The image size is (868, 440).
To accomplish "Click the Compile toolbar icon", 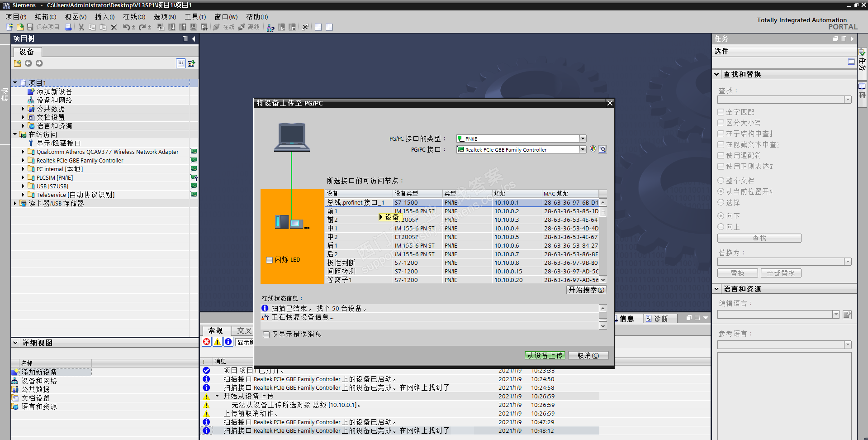I will pyautogui.click(x=161, y=27).
